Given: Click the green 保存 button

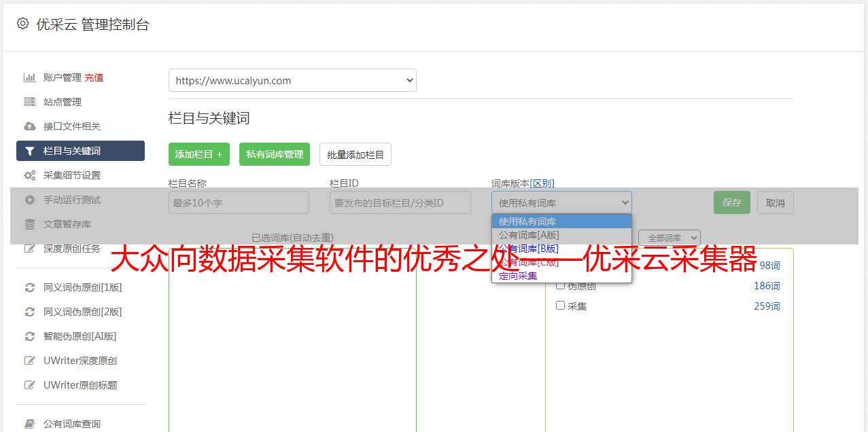Looking at the screenshot, I should point(732,202).
